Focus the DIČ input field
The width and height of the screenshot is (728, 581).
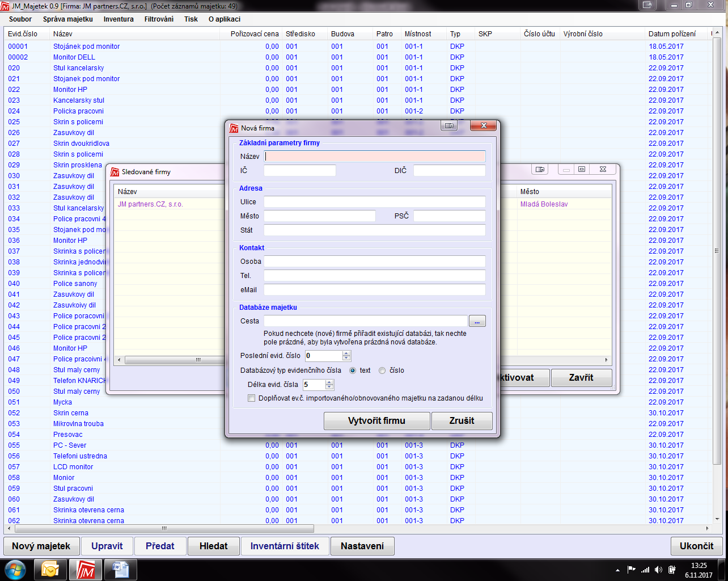pos(450,171)
